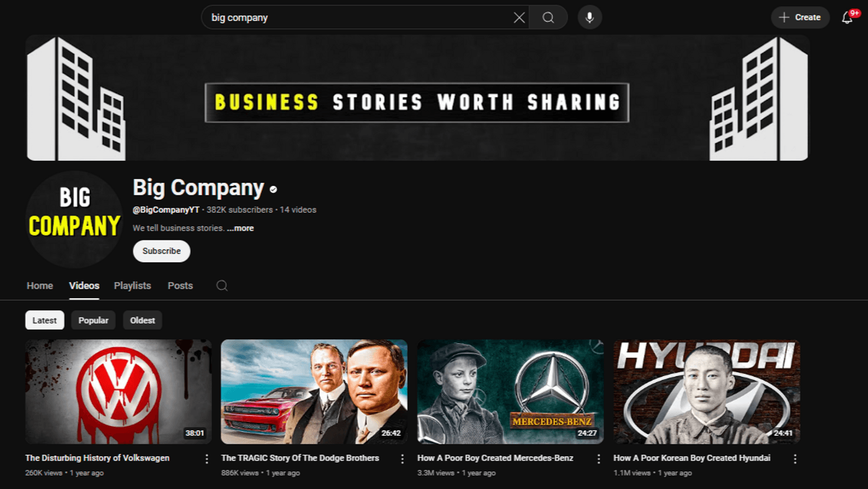Screen dimensions: 868x489
Task: Click the X to clear search text
Action: click(x=519, y=17)
